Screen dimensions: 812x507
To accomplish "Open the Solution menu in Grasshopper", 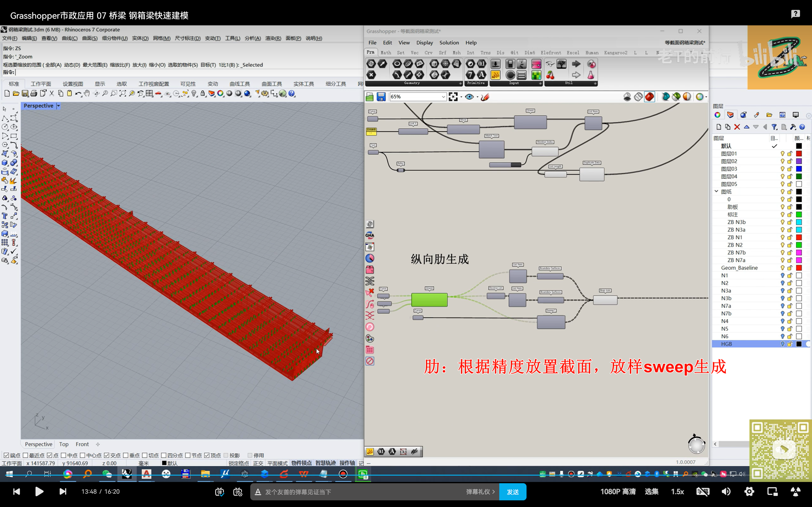I will coord(449,42).
